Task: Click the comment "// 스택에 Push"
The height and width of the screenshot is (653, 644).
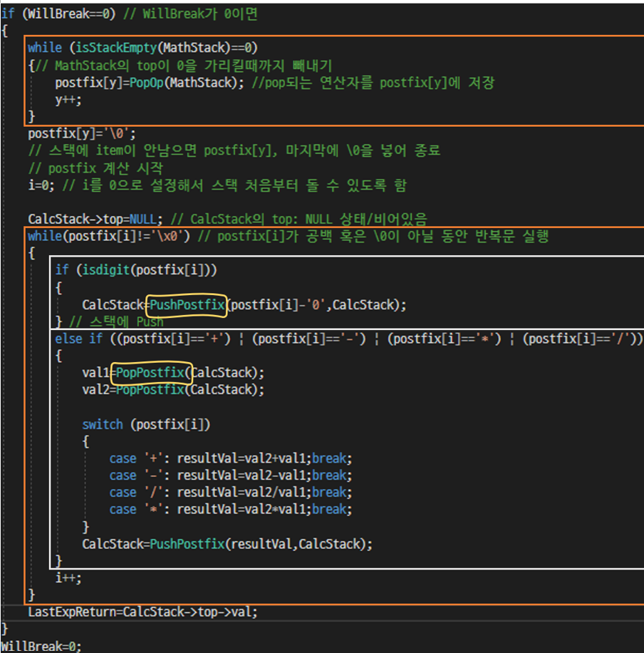Action: click(x=116, y=322)
